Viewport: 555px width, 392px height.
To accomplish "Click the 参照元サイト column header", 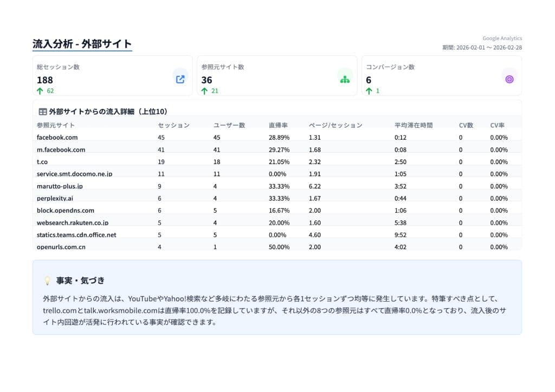I will tap(54, 125).
